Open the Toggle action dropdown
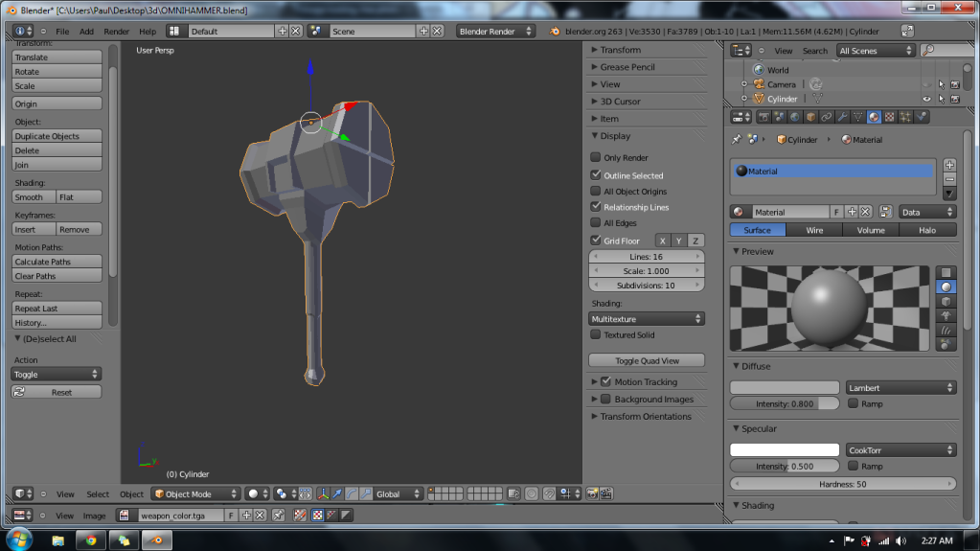The height and width of the screenshot is (551, 980). click(x=57, y=374)
